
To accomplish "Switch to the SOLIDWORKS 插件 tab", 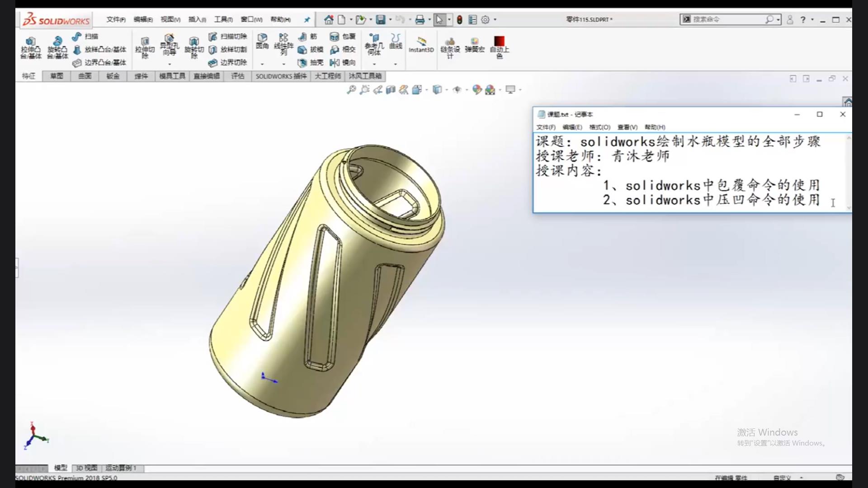I will pos(281,76).
